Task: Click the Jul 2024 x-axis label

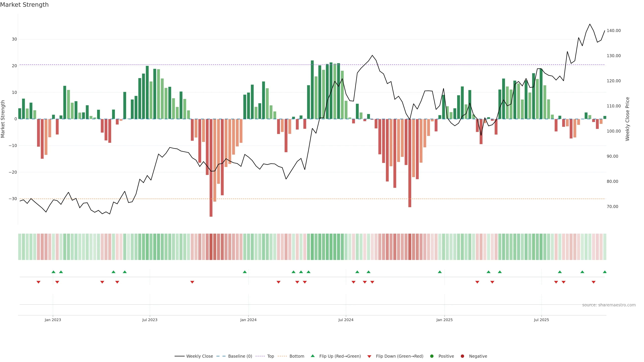Action: tap(346, 320)
